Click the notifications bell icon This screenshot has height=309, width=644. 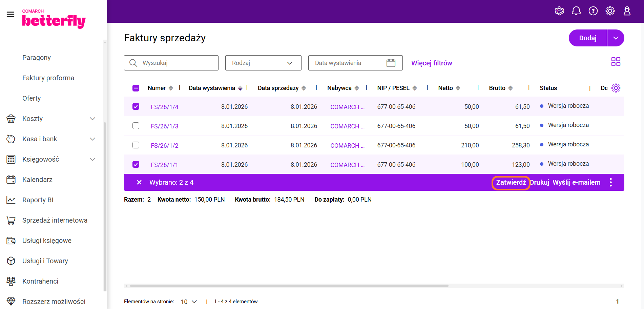pyautogui.click(x=576, y=11)
